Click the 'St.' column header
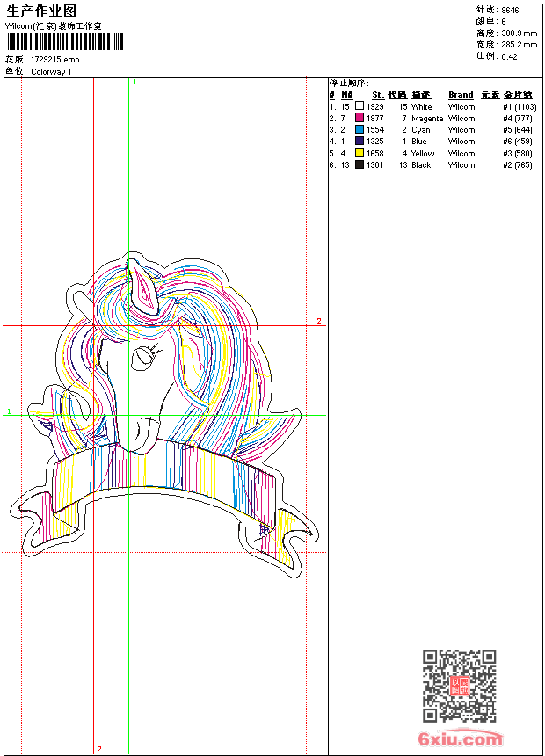 point(378,95)
